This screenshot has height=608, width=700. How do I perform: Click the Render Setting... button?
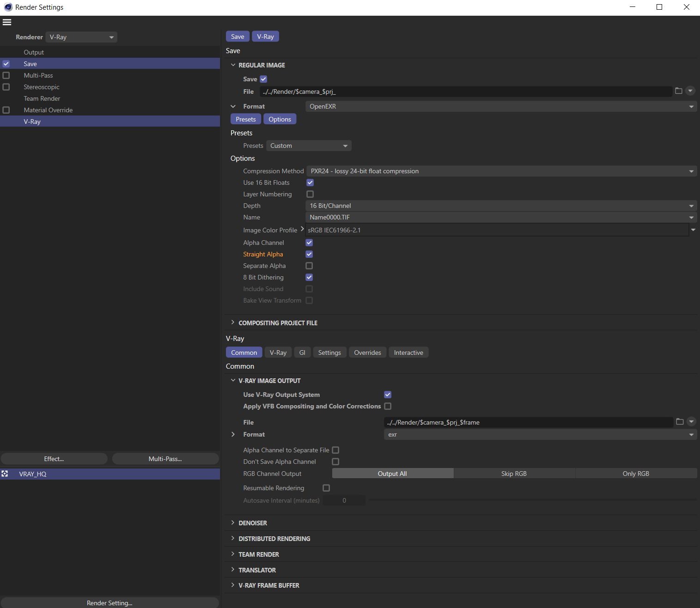click(110, 603)
